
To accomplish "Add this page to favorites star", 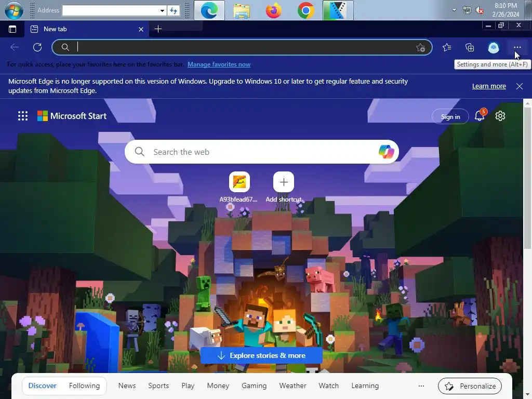I will [420, 47].
